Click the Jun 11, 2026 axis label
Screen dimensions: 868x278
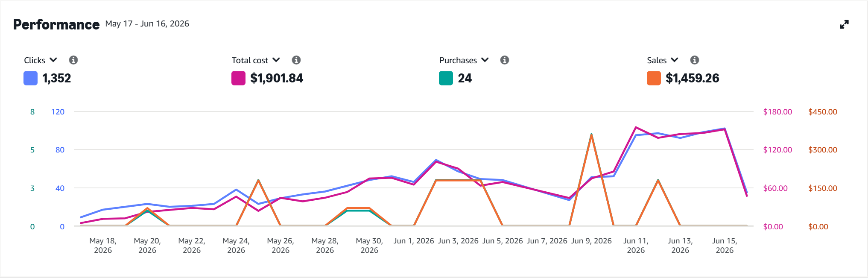(636, 246)
